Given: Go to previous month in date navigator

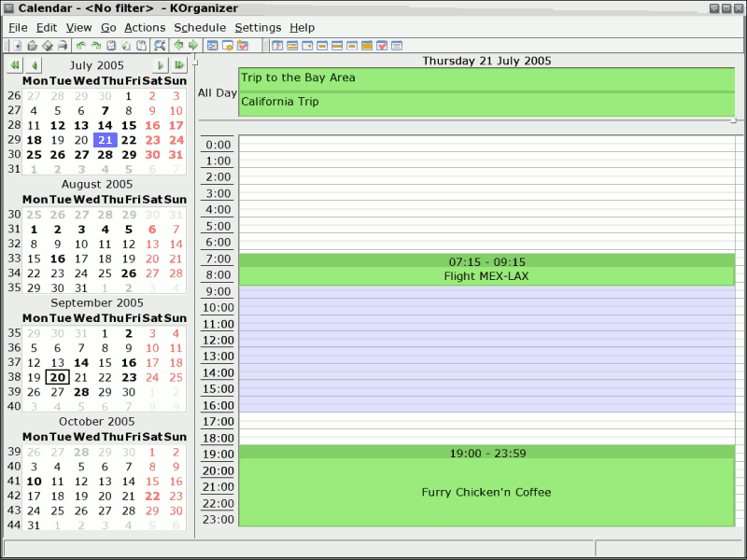Looking at the screenshot, I should click(34, 65).
